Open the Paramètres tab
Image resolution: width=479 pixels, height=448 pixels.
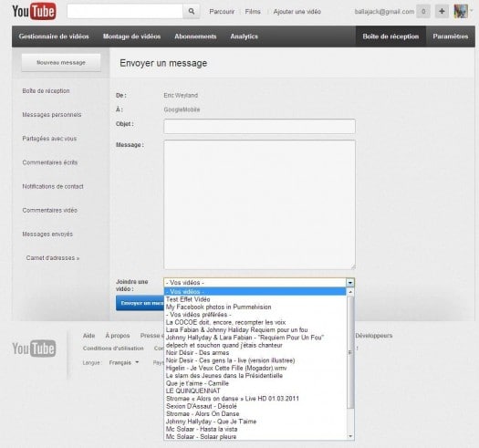(451, 36)
